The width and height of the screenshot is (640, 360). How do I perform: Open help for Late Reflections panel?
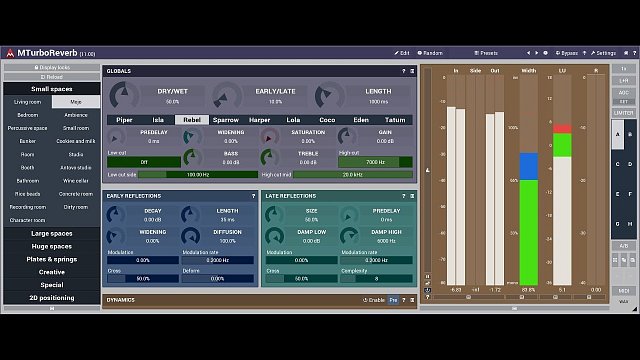click(404, 196)
